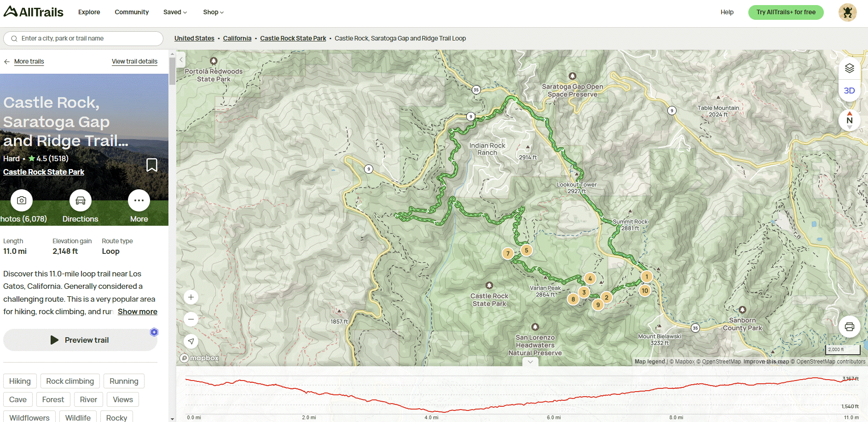Click waypoint marker 2 on map
This screenshot has width=868, height=422.
pos(607,298)
